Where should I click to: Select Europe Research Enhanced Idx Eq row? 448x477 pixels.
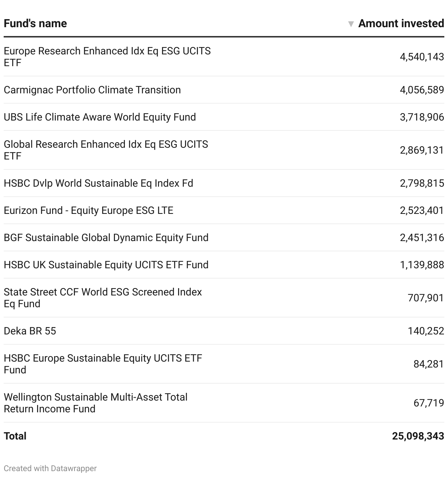coord(107,57)
